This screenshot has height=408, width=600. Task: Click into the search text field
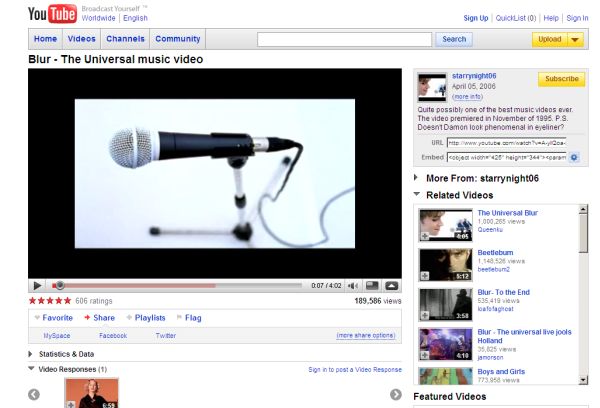pyautogui.click(x=344, y=39)
